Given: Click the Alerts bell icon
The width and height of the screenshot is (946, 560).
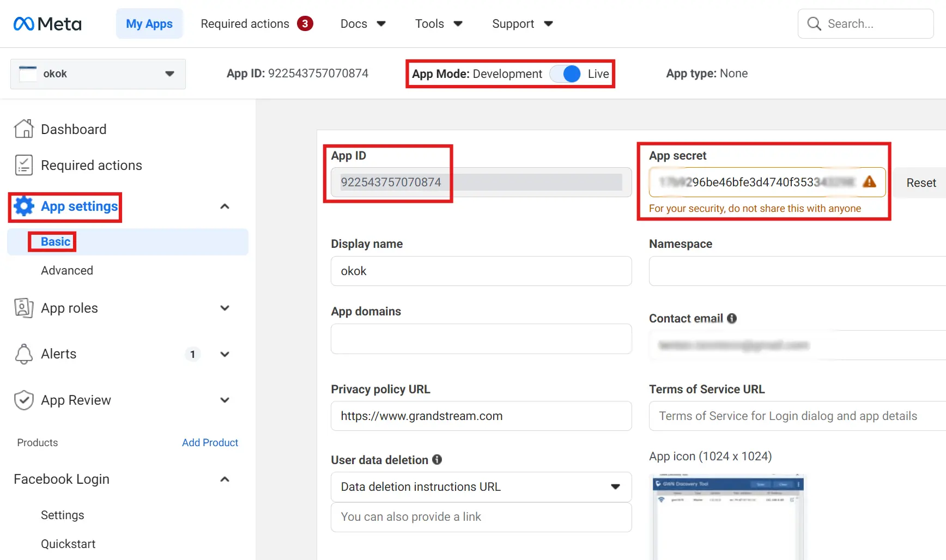Looking at the screenshot, I should coord(23,354).
